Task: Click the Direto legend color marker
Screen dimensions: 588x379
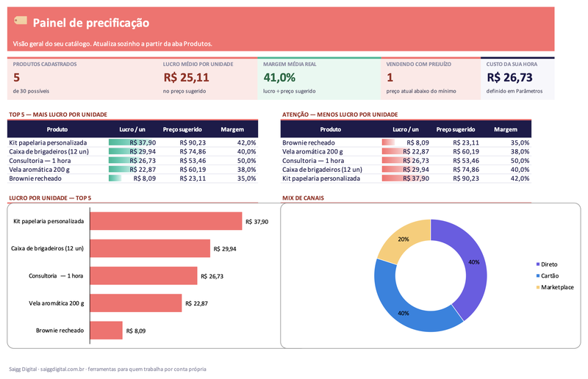Action: 538,264
